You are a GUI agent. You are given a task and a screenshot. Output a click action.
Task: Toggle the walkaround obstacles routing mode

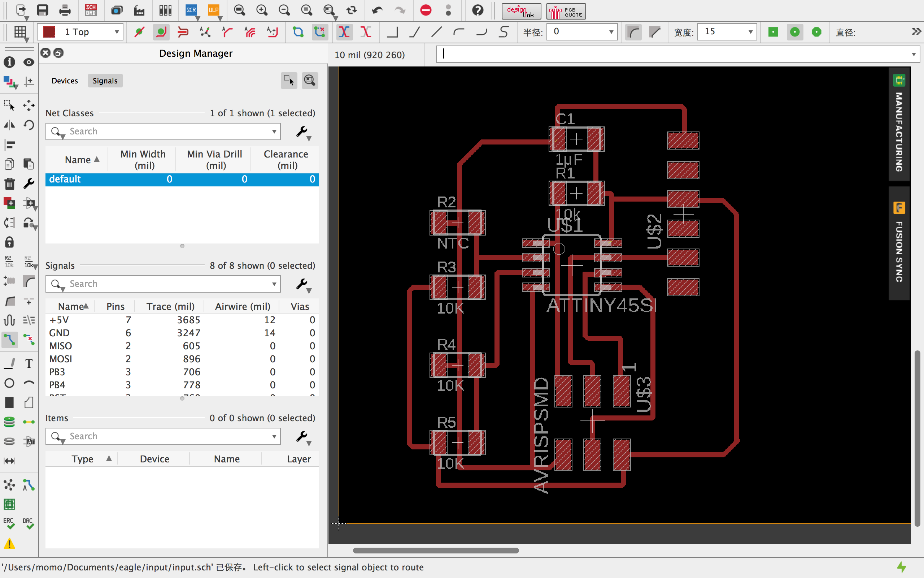[161, 32]
